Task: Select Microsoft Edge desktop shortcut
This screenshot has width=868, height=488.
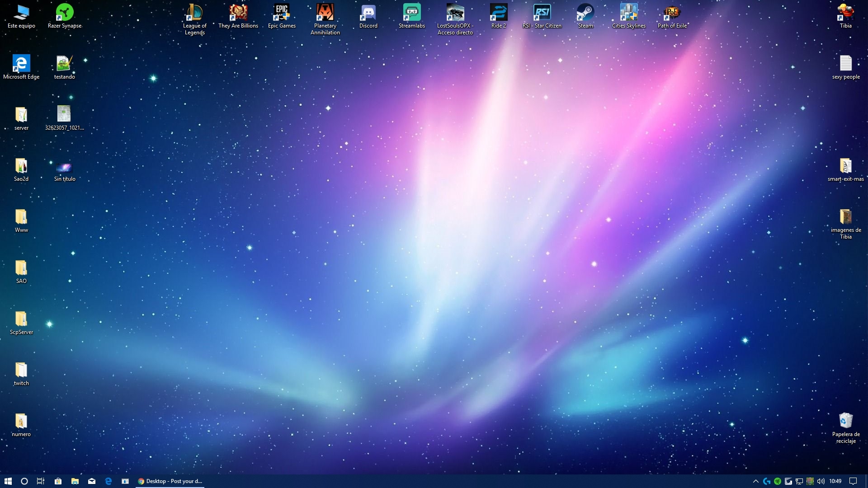Action: coord(21,67)
